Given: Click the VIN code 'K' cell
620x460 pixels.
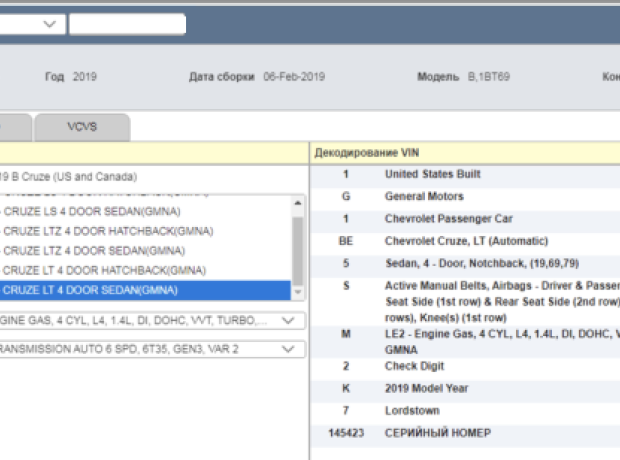Looking at the screenshot, I should pyautogui.click(x=346, y=388).
